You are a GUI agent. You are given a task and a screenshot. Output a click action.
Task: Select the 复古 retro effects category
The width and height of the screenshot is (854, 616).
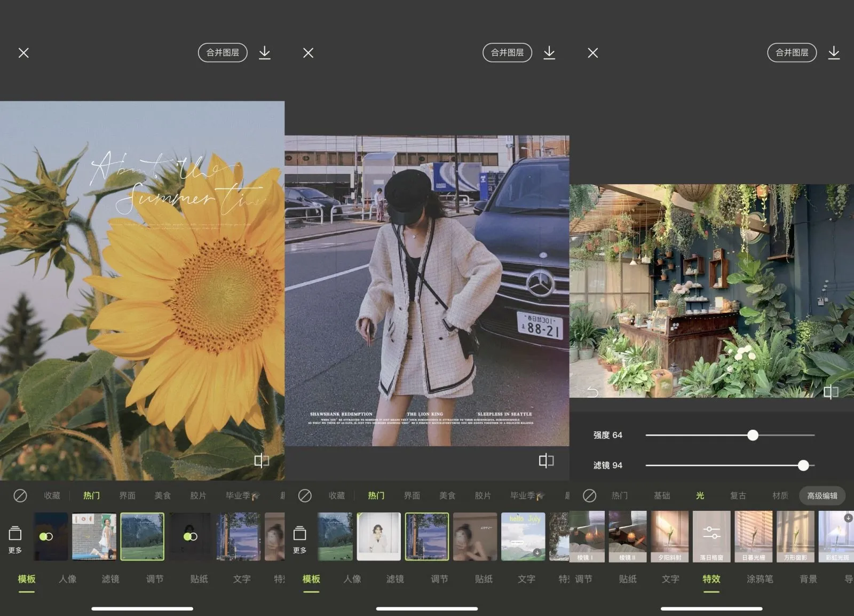(738, 495)
